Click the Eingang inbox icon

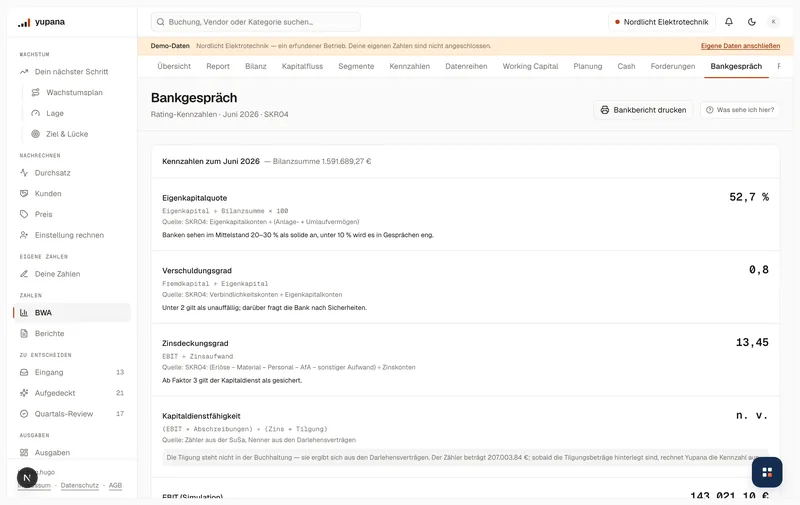pos(24,372)
